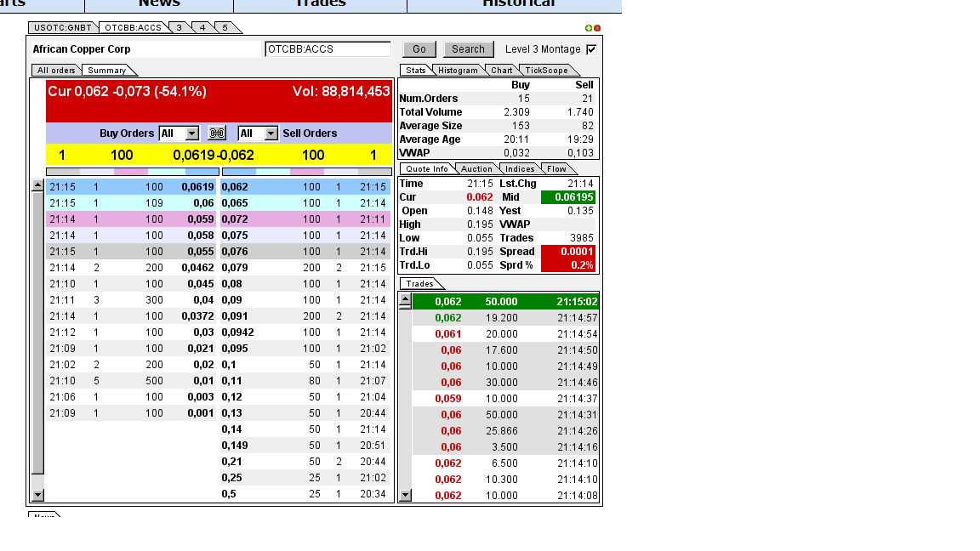Click the green Mid value 0.06195
Screen dimensions: 980x551
click(x=568, y=197)
